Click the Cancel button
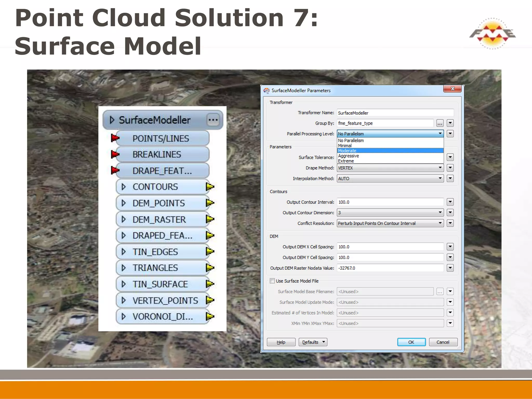 point(443,342)
